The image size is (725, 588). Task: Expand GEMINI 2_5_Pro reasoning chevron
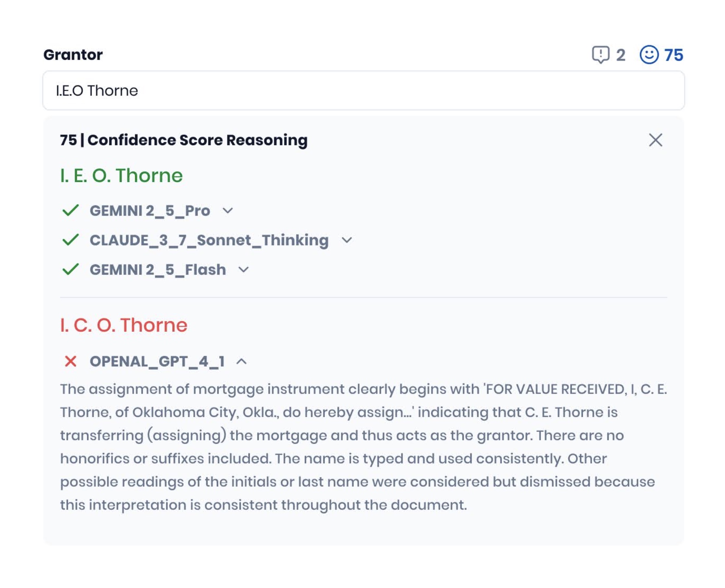click(228, 211)
